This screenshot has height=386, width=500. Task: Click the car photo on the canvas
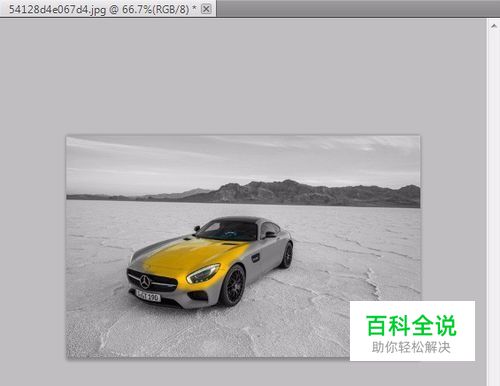pyautogui.click(x=243, y=247)
